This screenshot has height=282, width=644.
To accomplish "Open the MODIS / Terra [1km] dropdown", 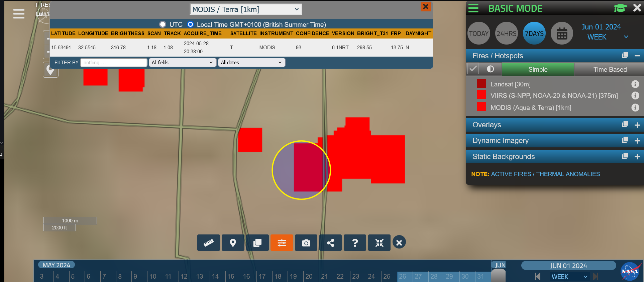I will point(246,9).
